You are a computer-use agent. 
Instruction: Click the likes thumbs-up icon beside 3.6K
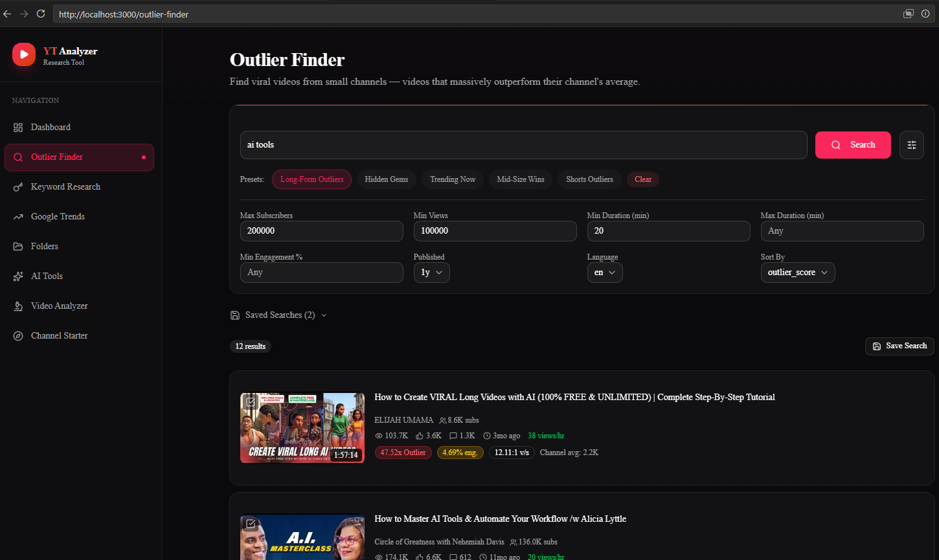(419, 436)
